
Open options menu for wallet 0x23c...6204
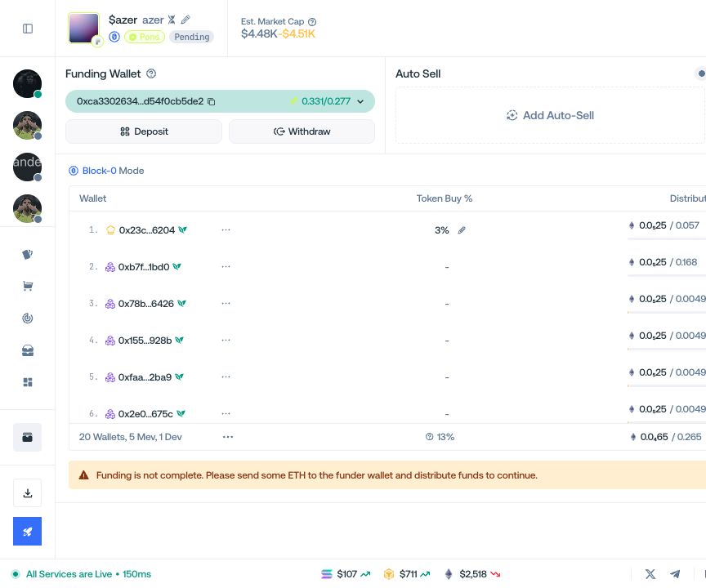click(x=226, y=229)
